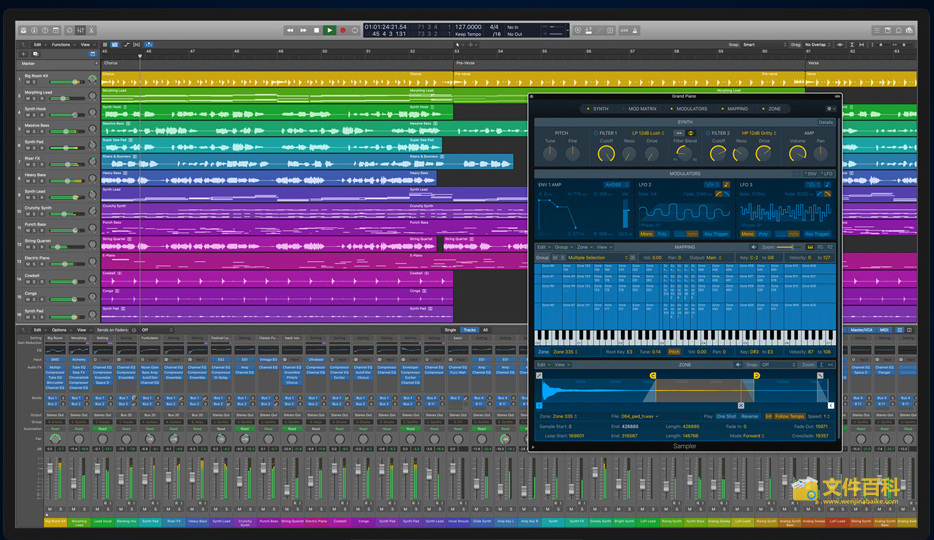Open the Note Pads
This screenshot has width=934, height=540.
888,30
